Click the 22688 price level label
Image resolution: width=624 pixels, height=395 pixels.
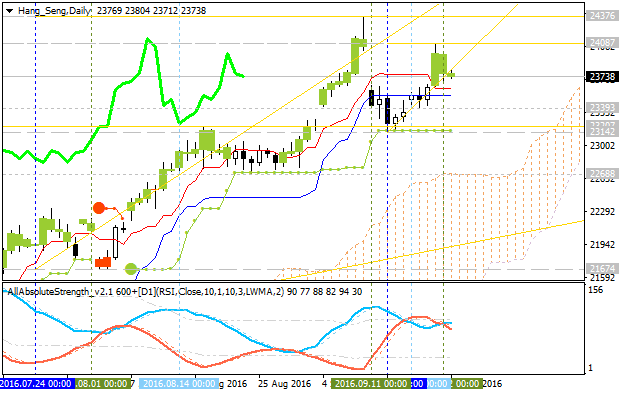[x=602, y=173]
